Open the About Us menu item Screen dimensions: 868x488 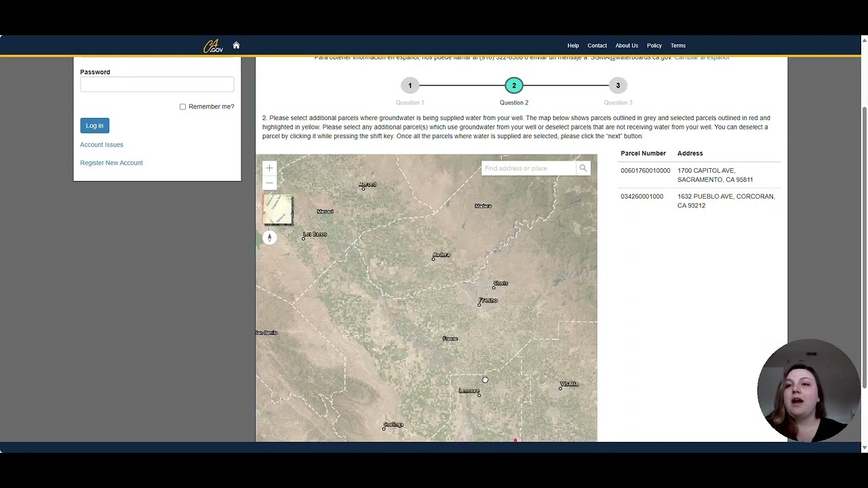627,45
